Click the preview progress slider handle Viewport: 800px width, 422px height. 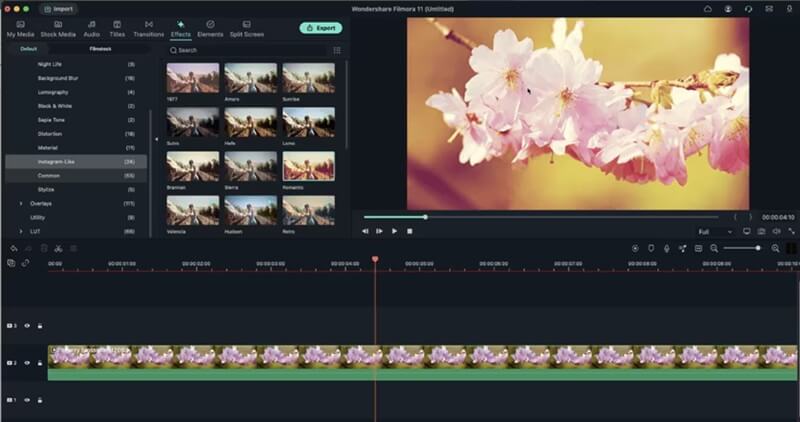point(425,217)
